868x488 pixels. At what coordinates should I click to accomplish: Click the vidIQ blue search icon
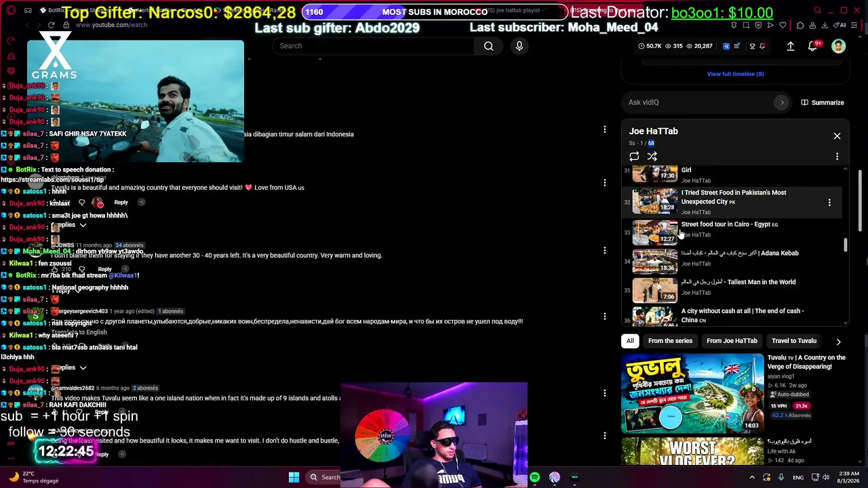click(x=726, y=46)
